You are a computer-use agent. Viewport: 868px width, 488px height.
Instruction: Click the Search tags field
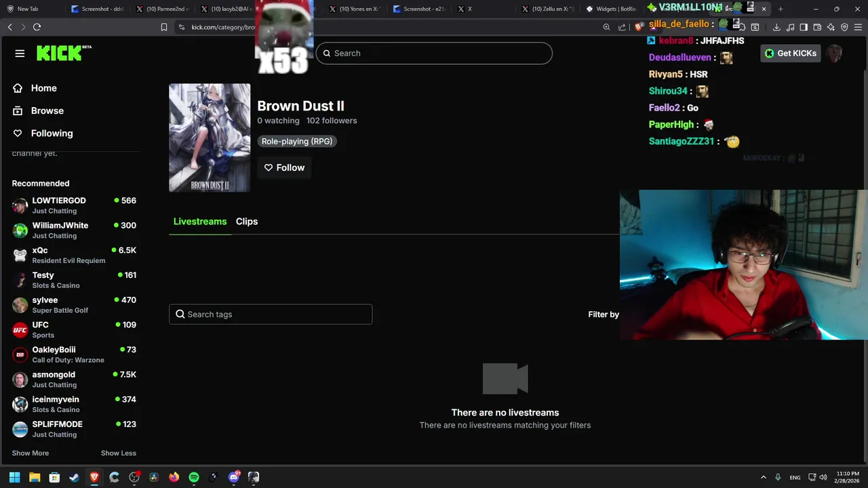point(271,314)
